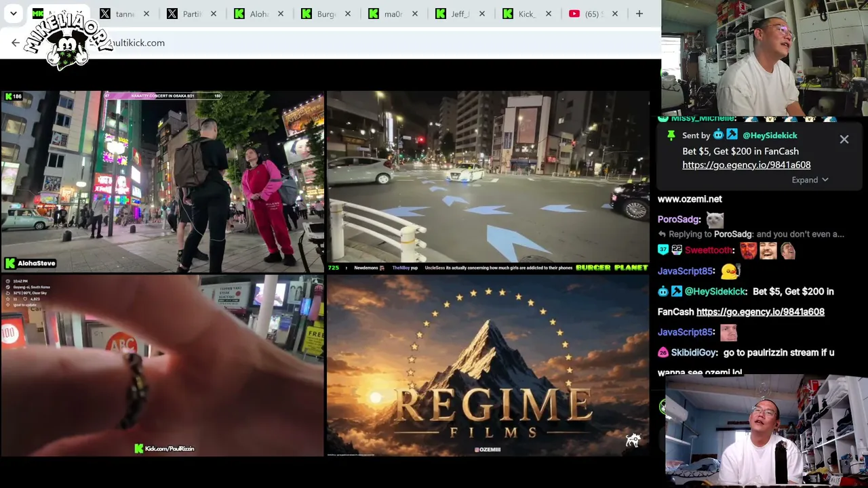Open Sweettooth's chat username
This screenshot has height=488, width=868.
pyautogui.click(x=709, y=251)
